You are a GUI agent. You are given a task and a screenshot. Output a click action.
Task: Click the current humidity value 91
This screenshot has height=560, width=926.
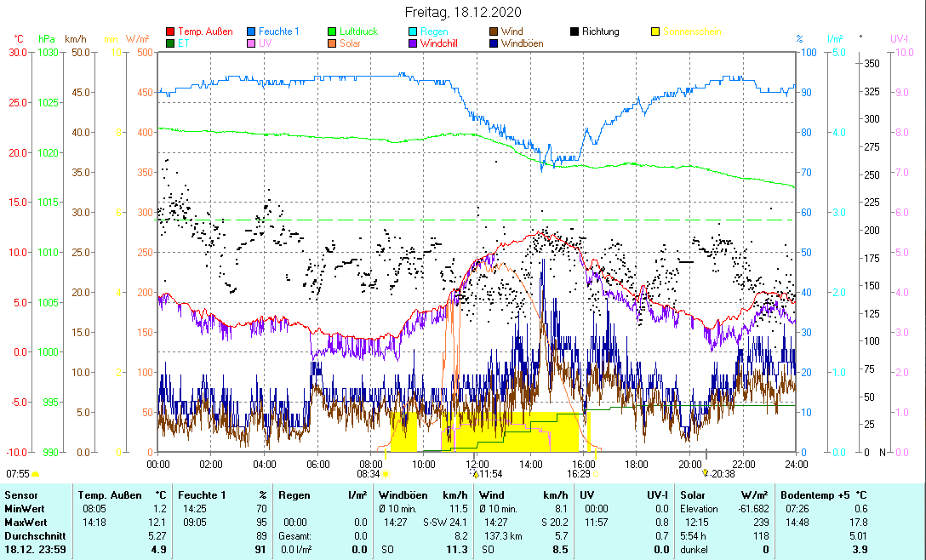coord(261,550)
